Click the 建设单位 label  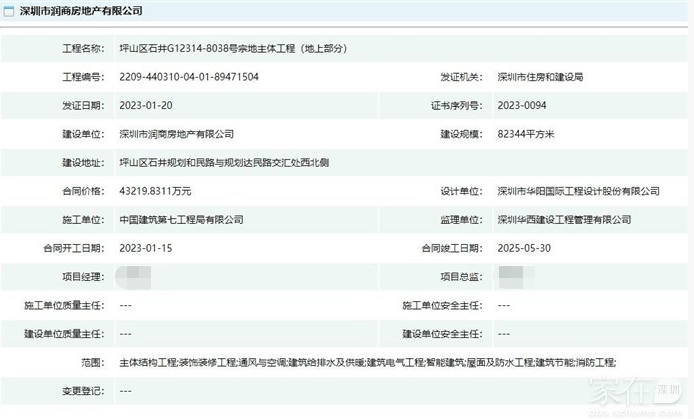point(83,134)
